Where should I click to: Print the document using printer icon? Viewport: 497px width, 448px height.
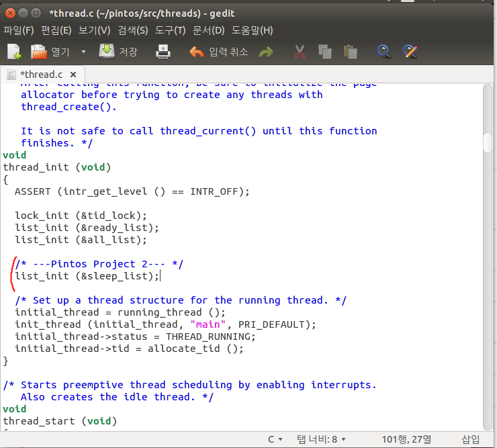tap(163, 51)
